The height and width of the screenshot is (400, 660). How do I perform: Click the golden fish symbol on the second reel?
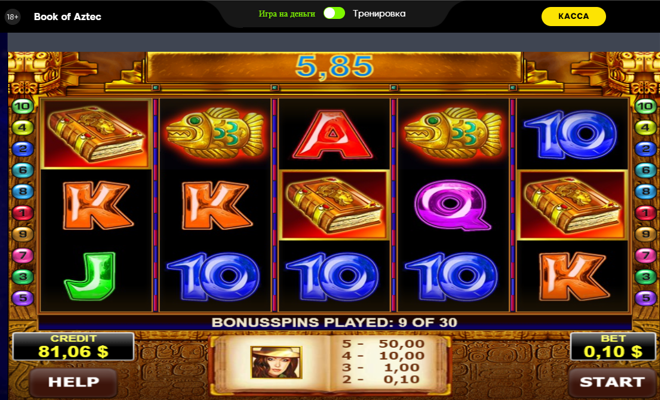215,133
